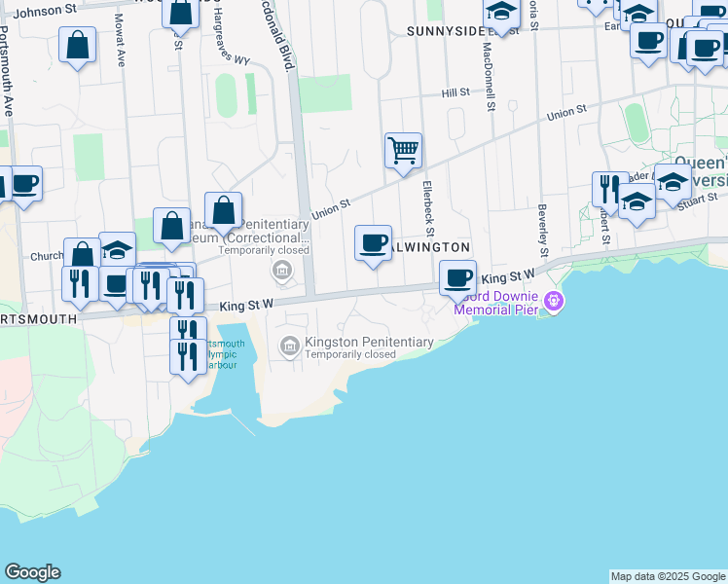Click the Gord Downie Memorial Pier label
This screenshot has height=584, width=728.
(x=496, y=303)
